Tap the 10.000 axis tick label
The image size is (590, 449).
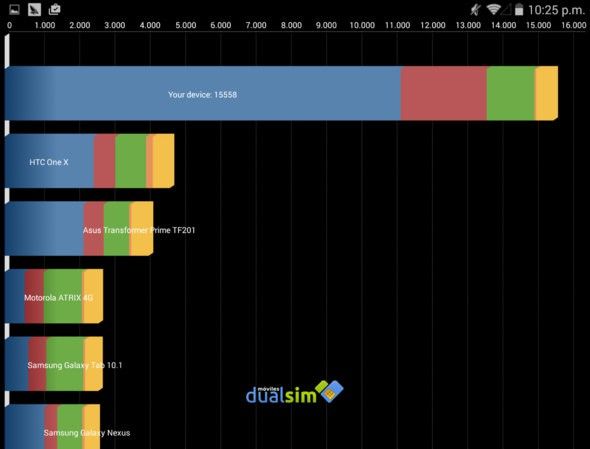coord(362,25)
